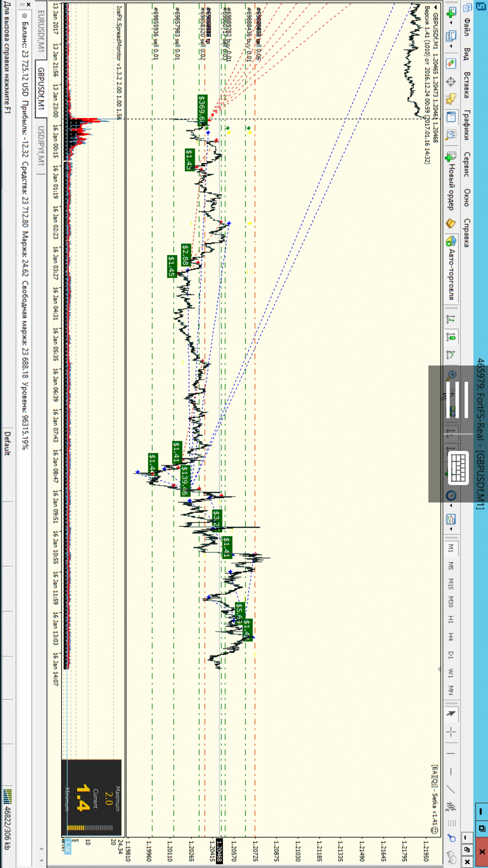Click the spread monitor widget showing 1.4

(x=91, y=797)
